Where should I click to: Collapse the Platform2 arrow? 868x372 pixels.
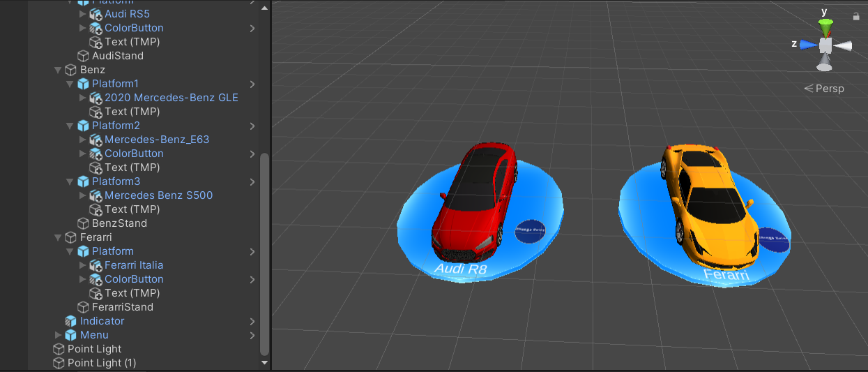point(70,126)
